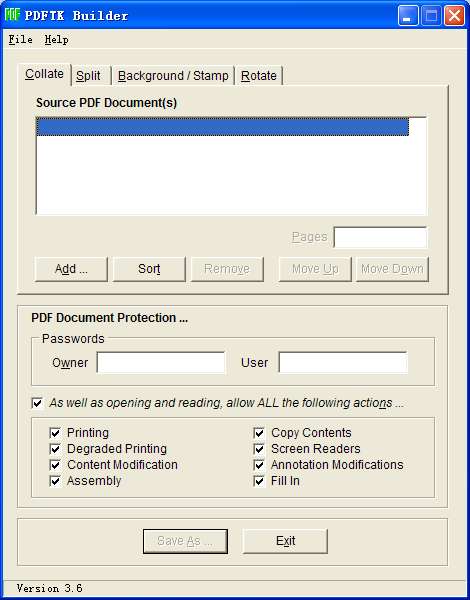Minimize the PDFTK Builder window
The height and width of the screenshot is (600, 470).
click(408, 16)
